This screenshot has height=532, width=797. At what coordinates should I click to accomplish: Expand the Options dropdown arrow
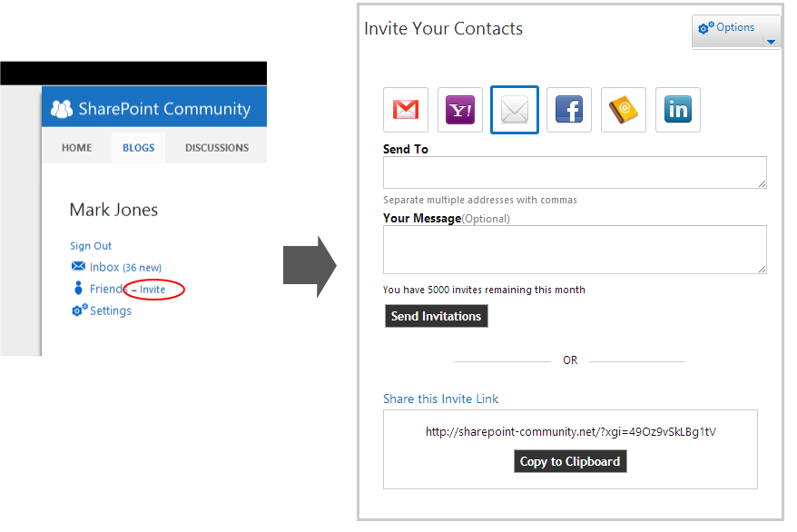pyautogui.click(x=771, y=42)
